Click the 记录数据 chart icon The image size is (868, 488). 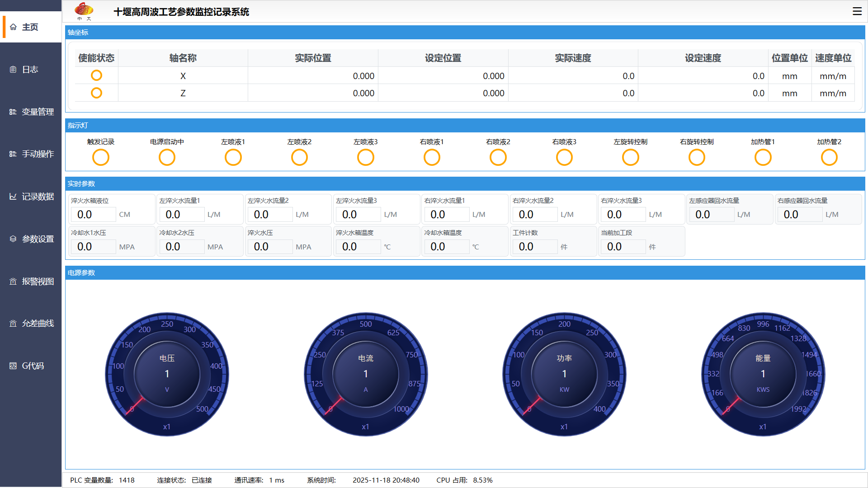(13, 197)
